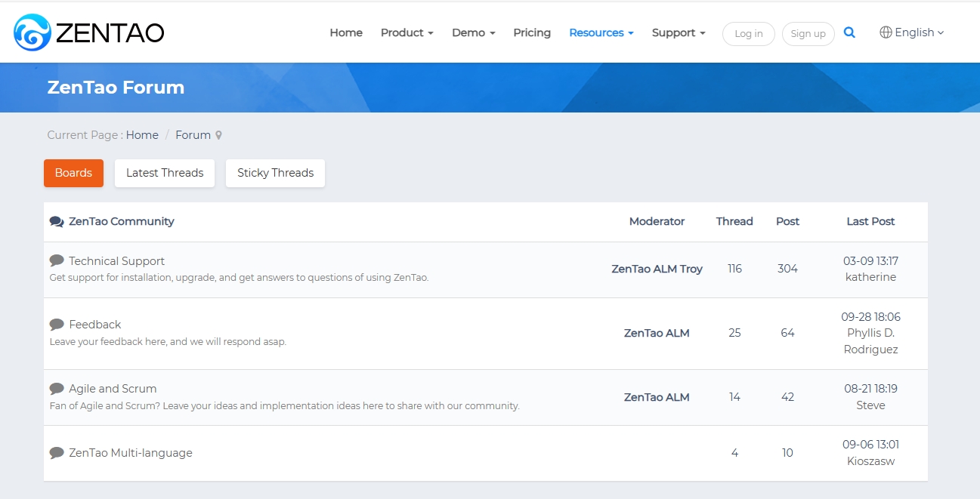
Task: Click the Forum breadcrumb link
Action: tap(193, 135)
